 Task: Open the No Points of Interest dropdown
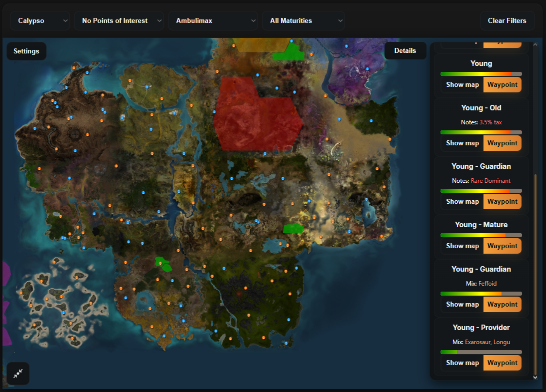(x=118, y=20)
